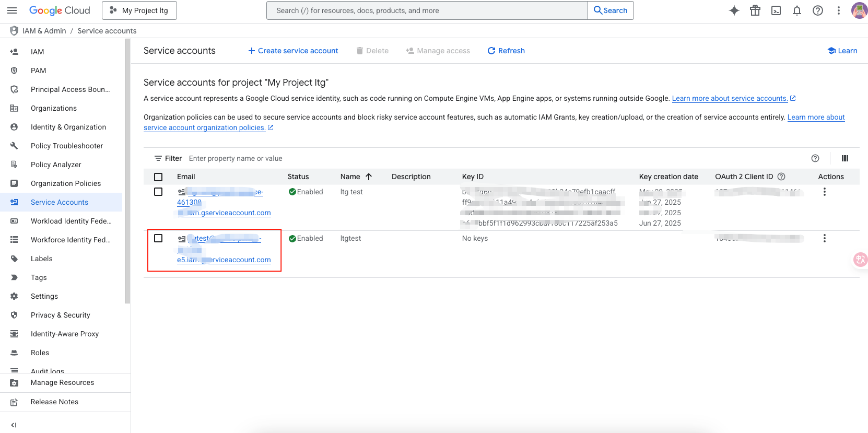Go to Organization Policies in sidebar
This screenshot has height=433, width=868.
[x=66, y=183]
